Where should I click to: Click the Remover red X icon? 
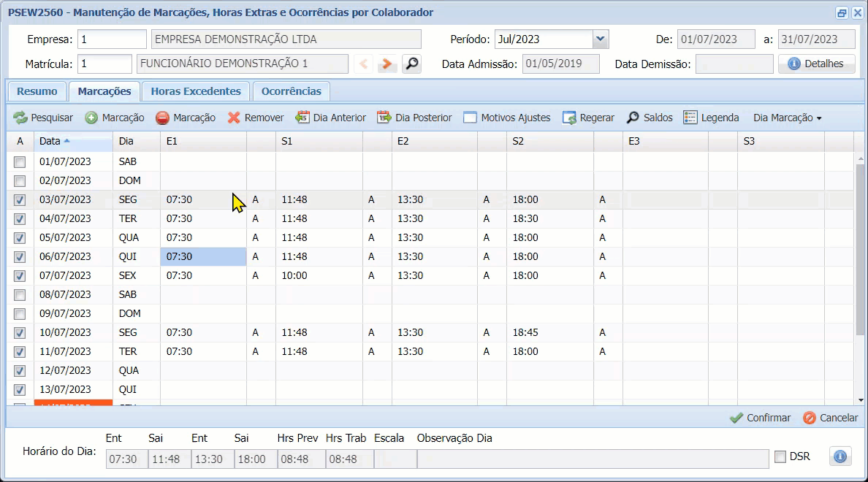pyautogui.click(x=234, y=118)
